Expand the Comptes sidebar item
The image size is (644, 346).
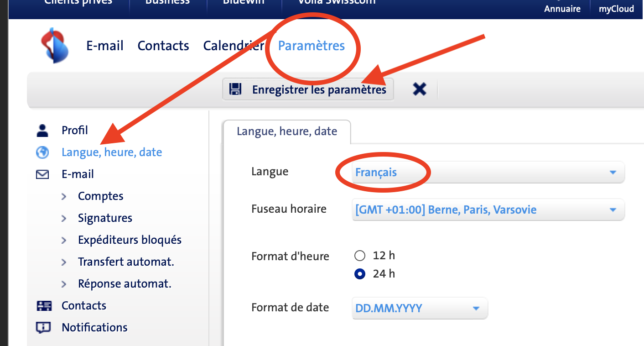(x=100, y=196)
